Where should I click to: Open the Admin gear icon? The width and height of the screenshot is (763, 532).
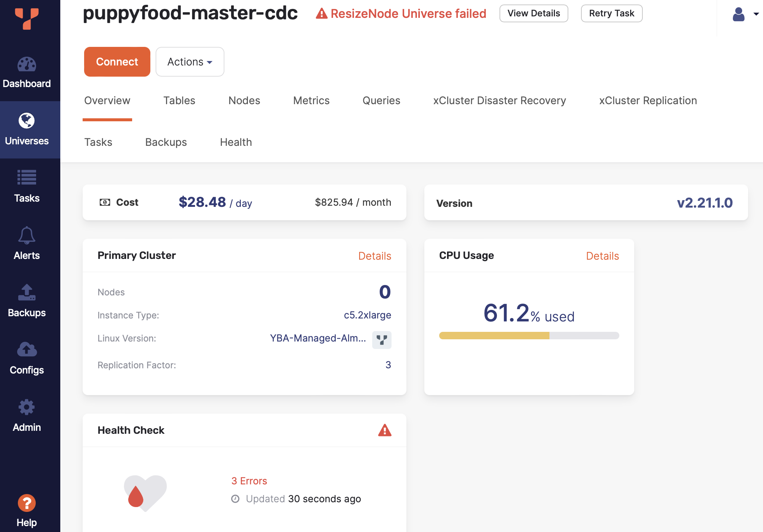tap(26, 407)
